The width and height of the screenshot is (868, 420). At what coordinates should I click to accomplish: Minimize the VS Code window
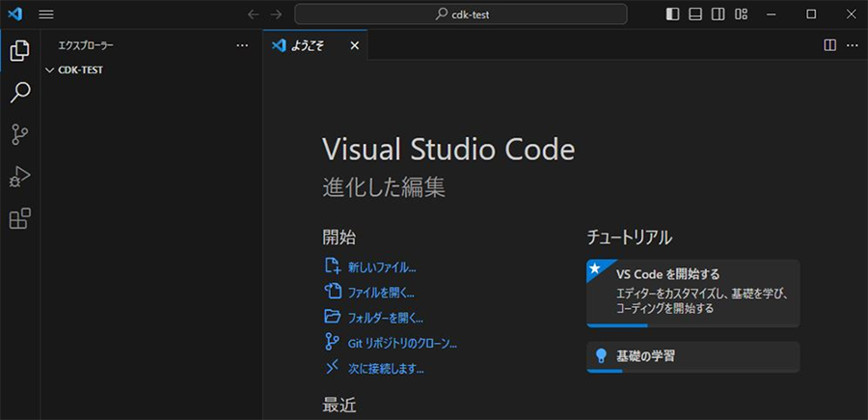772,14
